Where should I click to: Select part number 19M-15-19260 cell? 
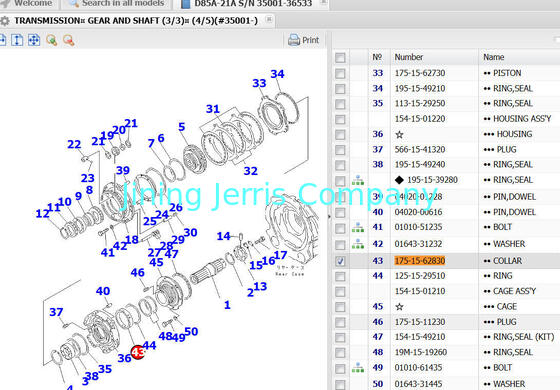point(421,352)
